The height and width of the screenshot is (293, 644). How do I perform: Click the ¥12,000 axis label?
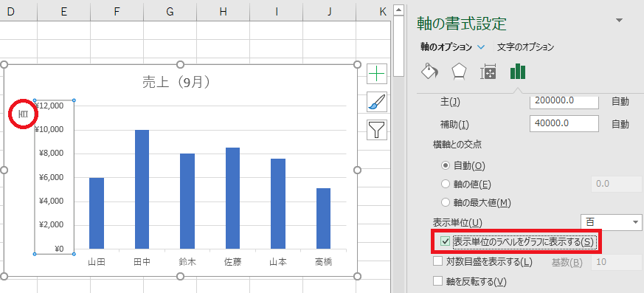49,106
